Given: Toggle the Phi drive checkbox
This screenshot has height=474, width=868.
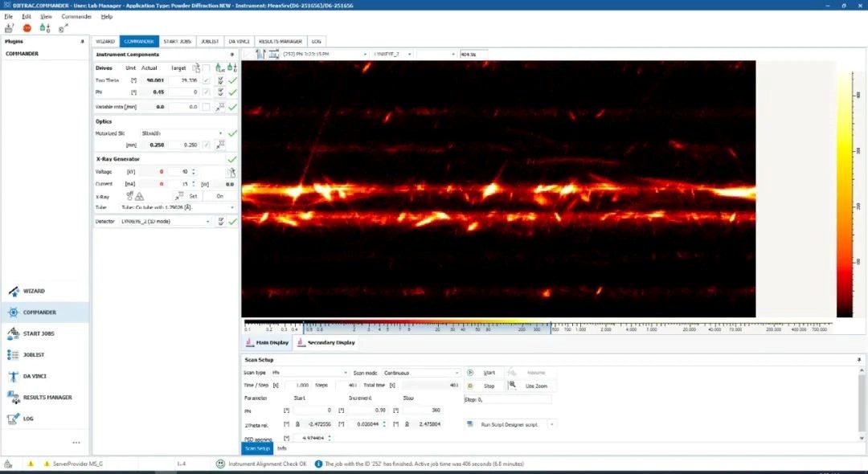Looking at the screenshot, I should 207,92.
